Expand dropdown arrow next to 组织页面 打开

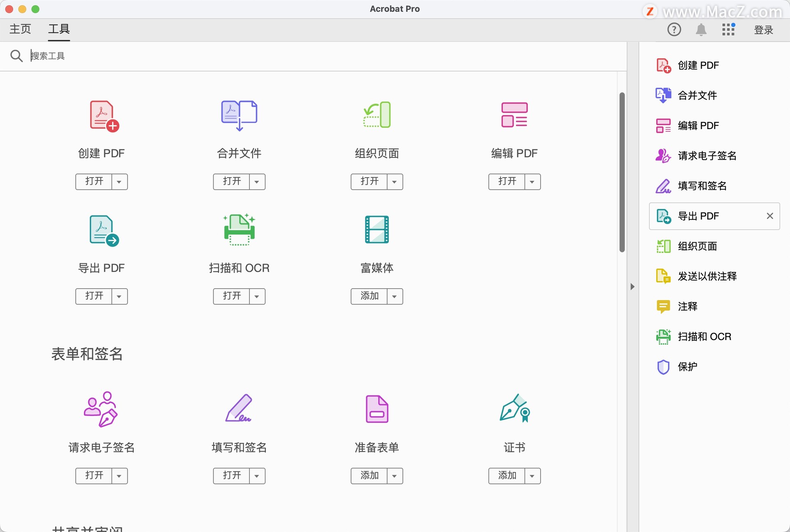pos(395,182)
